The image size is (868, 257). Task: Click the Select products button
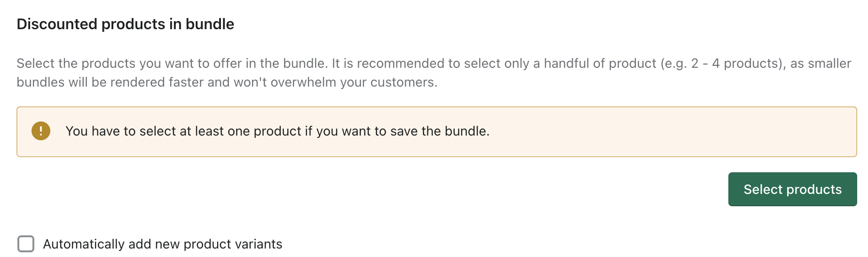[792, 189]
